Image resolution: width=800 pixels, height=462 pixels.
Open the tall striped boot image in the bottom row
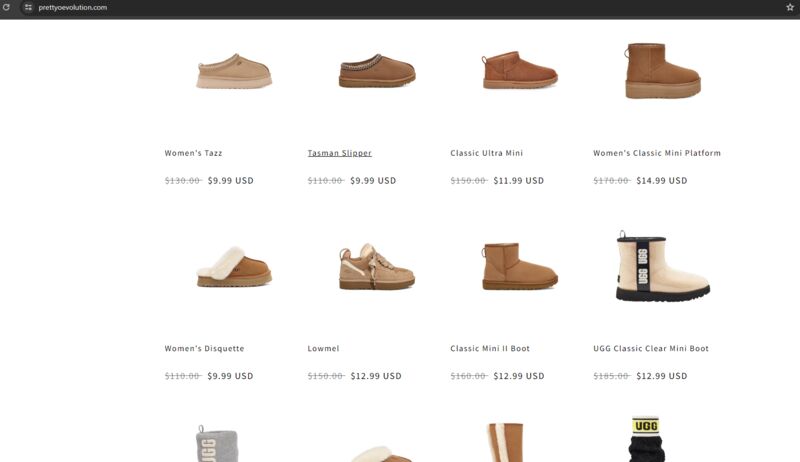coord(506,442)
